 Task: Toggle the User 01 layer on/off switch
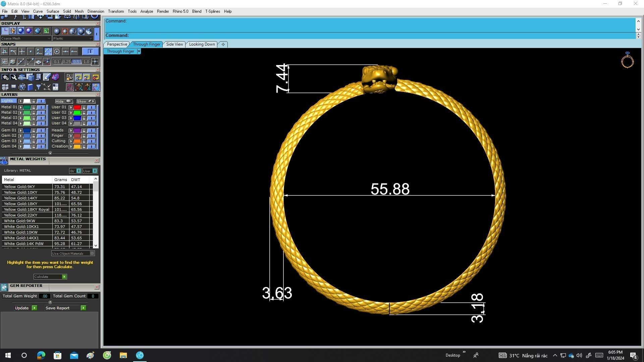coord(91,107)
